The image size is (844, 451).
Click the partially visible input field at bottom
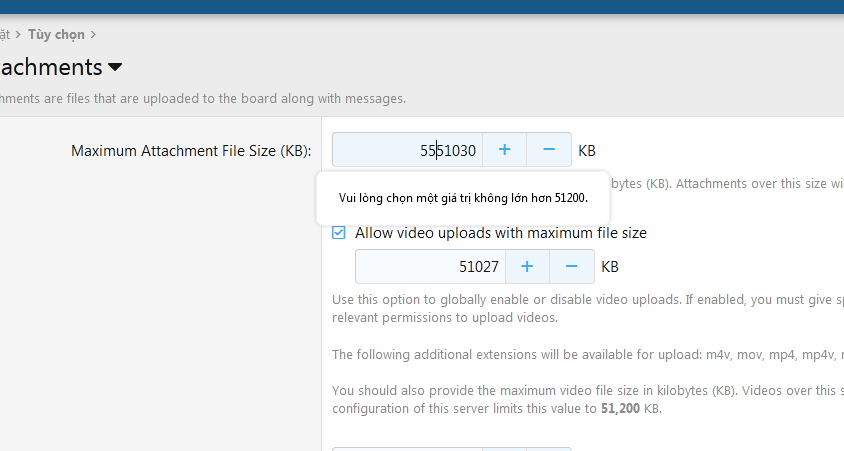tap(407, 448)
